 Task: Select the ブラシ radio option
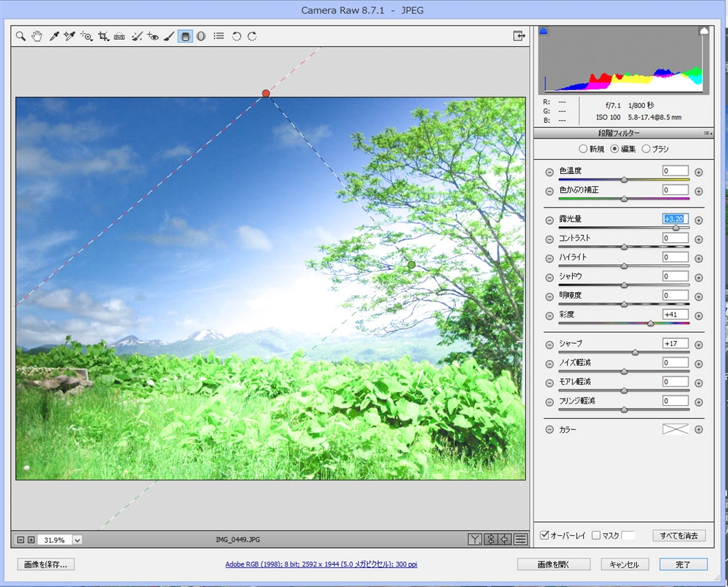[646, 149]
